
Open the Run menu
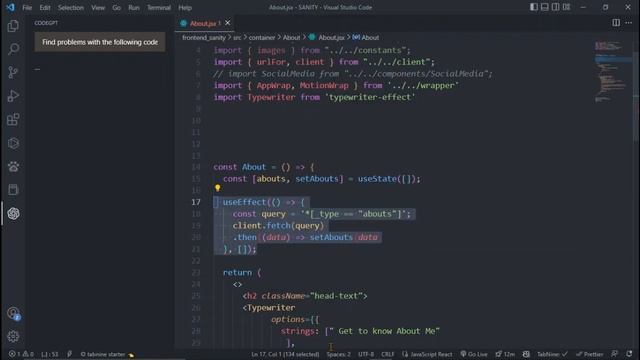[x=133, y=7]
